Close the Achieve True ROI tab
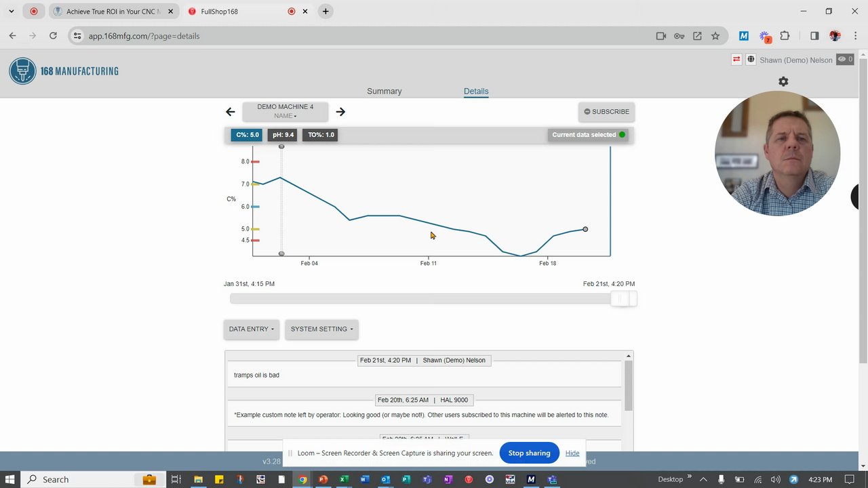This screenshot has height=488, width=868. pyautogui.click(x=171, y=12)
